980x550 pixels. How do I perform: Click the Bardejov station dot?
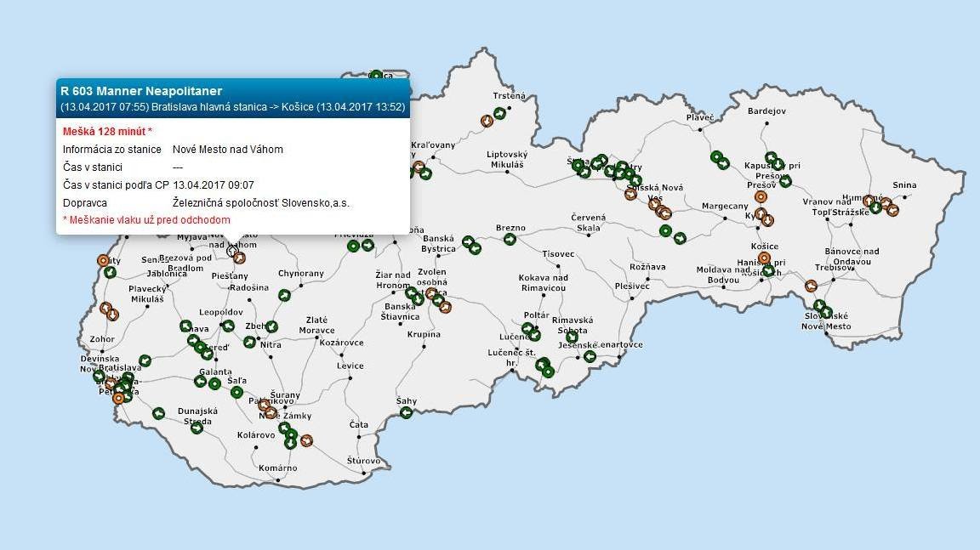coord(766,122)
